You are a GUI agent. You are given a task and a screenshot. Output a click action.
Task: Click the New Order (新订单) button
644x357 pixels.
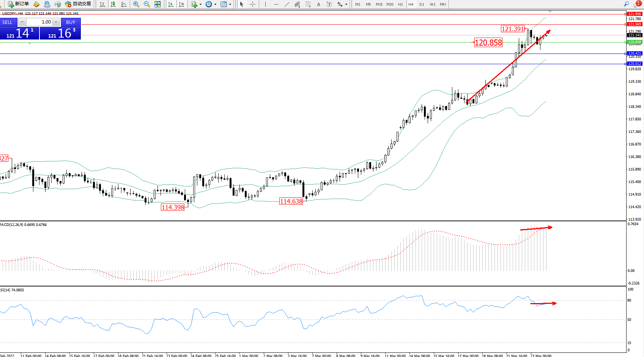click(18, 4)
